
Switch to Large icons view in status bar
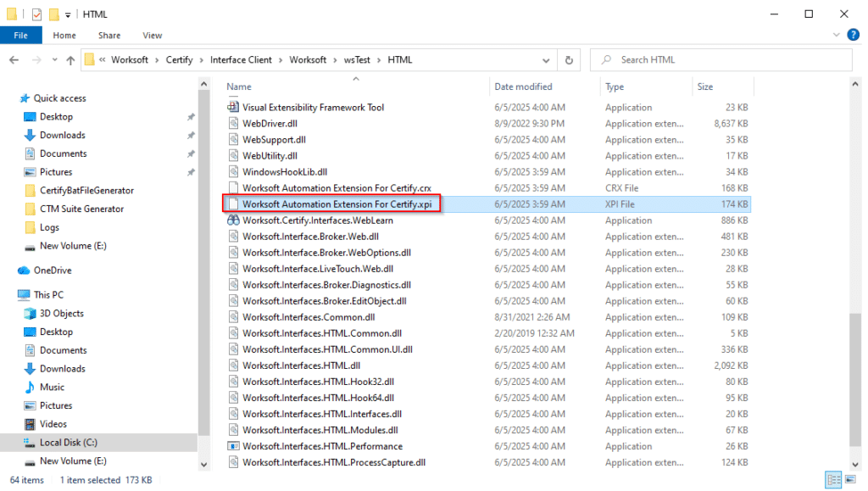tap(850, 479)
